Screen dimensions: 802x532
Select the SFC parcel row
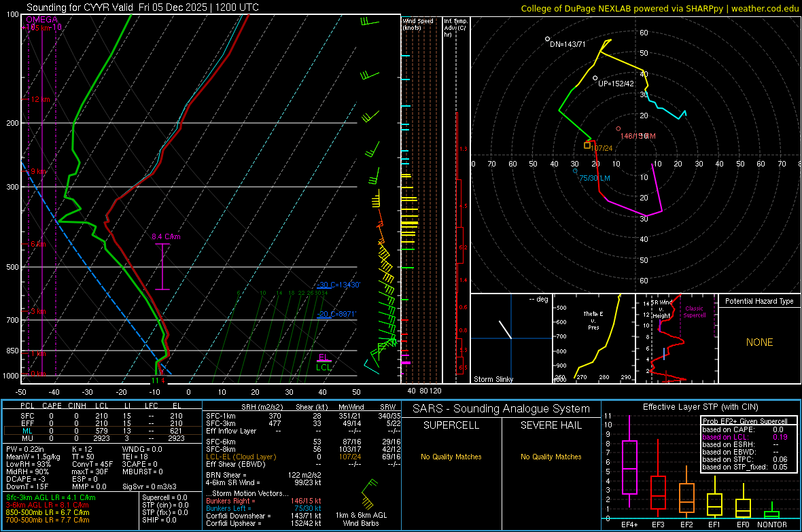pyautogui.click(x=101, y=416)
